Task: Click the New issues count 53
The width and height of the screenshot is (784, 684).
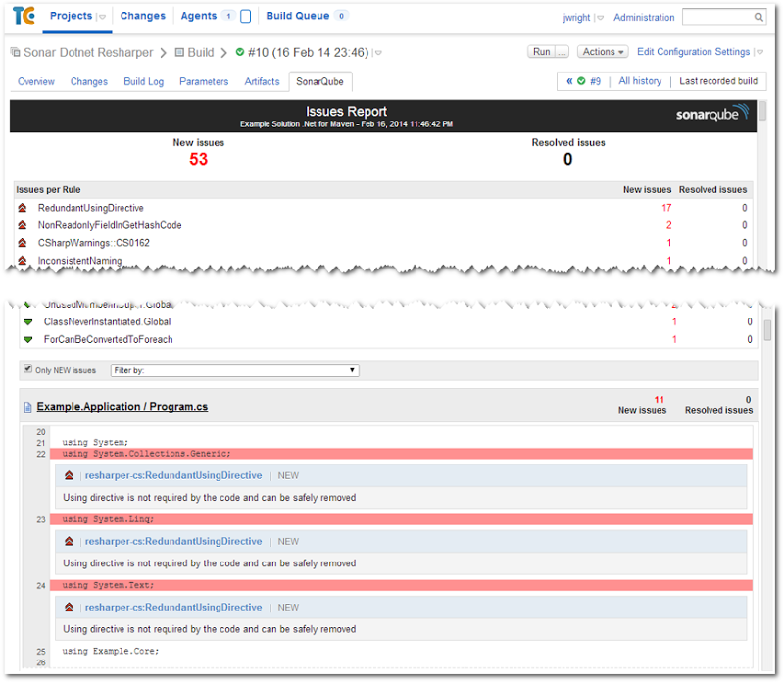Action: click(199, 159)
